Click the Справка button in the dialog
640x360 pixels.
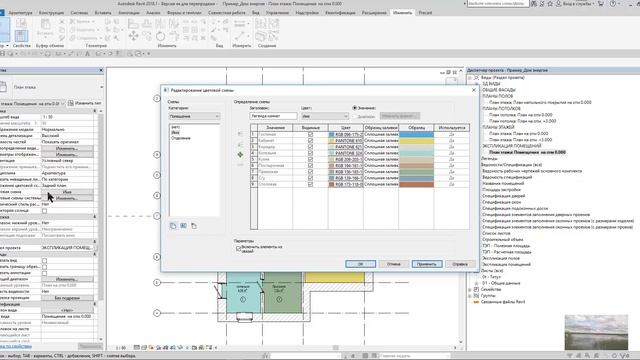(x=460, y=264)
